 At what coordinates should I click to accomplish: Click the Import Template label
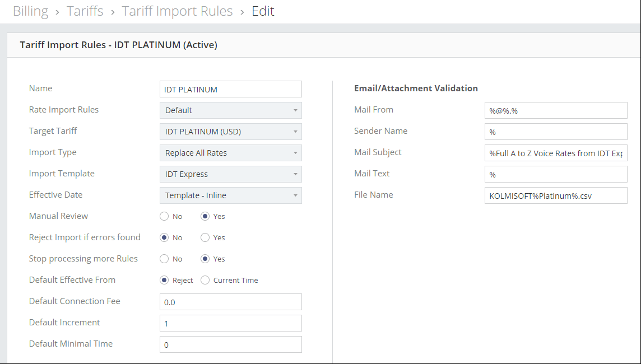[x=62, y=173]
